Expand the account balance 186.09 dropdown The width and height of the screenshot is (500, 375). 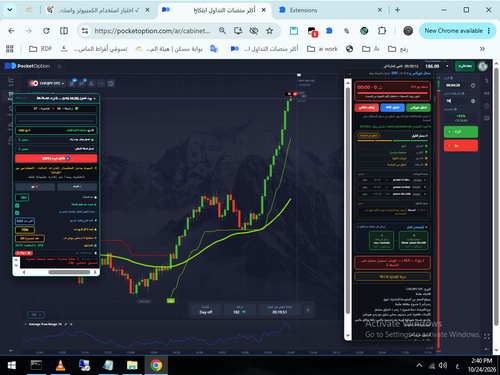click(x=447, y=66)
